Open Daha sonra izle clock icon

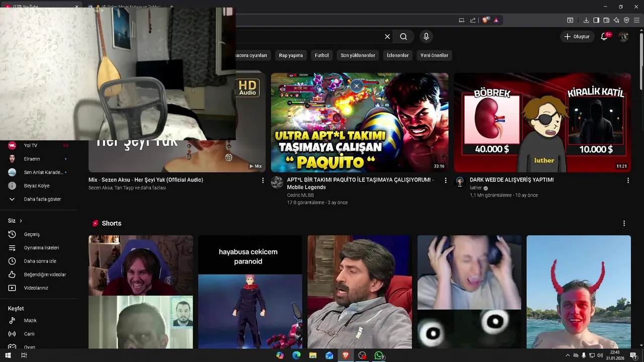click(12, 261)
